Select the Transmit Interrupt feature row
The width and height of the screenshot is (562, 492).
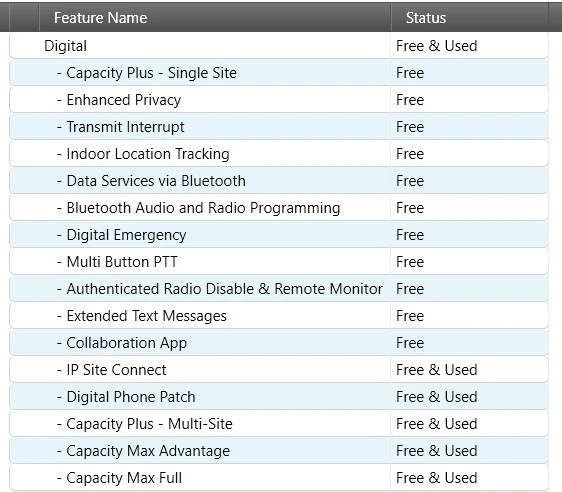click(279, 127)
